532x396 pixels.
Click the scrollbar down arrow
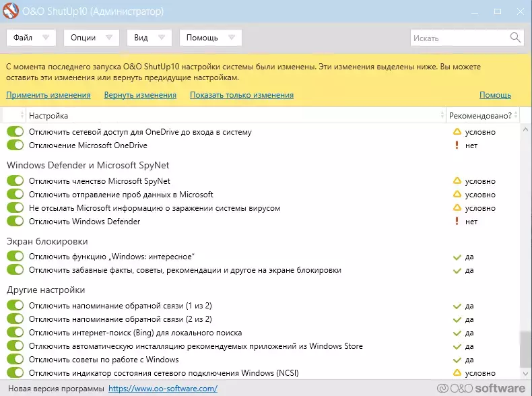[525, 374]
